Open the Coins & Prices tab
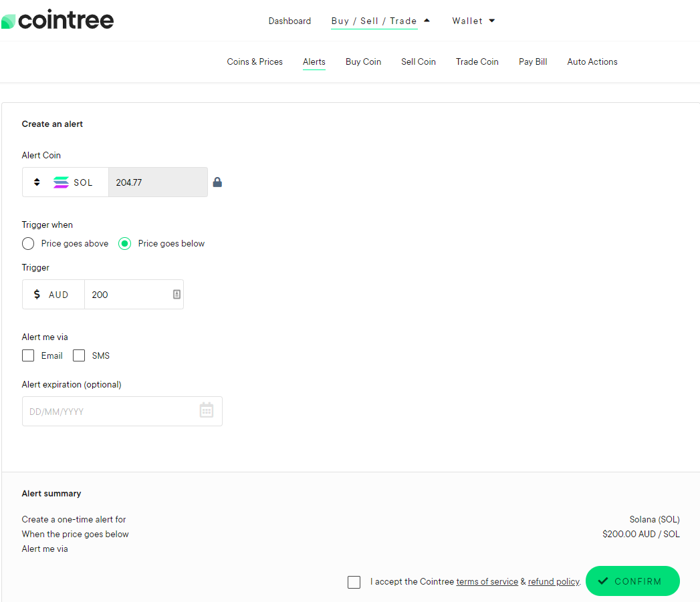Viewport: 700px width, 602px height. (x=255, y=61)
